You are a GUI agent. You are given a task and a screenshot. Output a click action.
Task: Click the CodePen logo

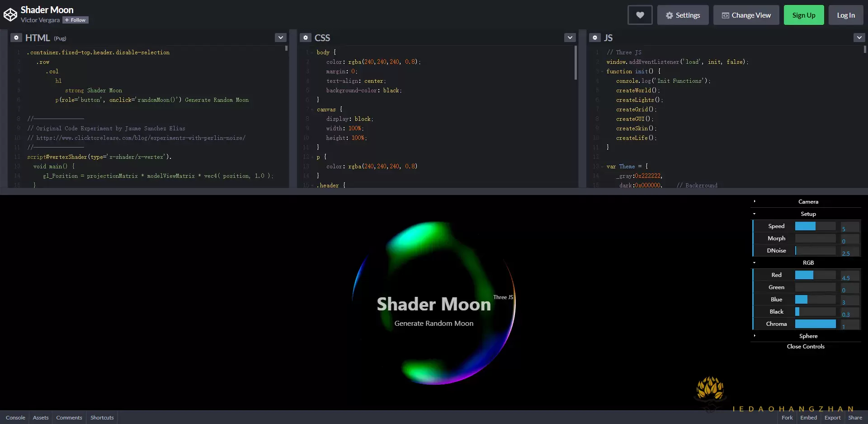coord(10,14)
